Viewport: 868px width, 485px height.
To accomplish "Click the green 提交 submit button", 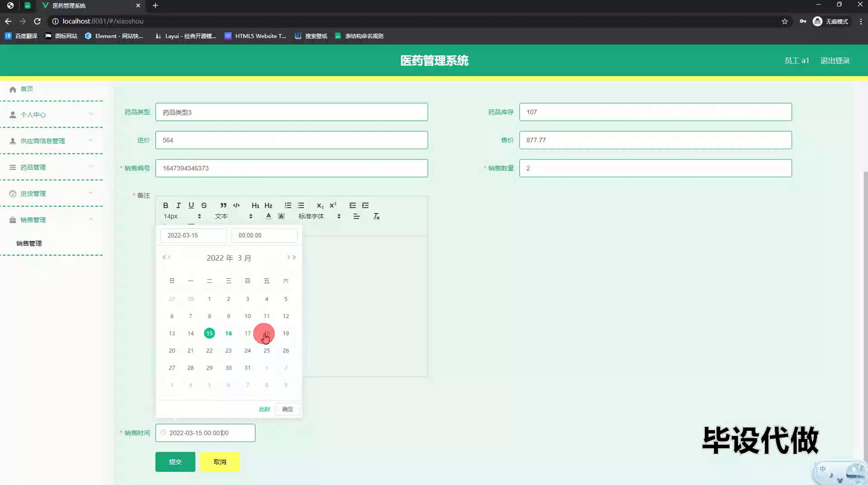I will point(175,462).
